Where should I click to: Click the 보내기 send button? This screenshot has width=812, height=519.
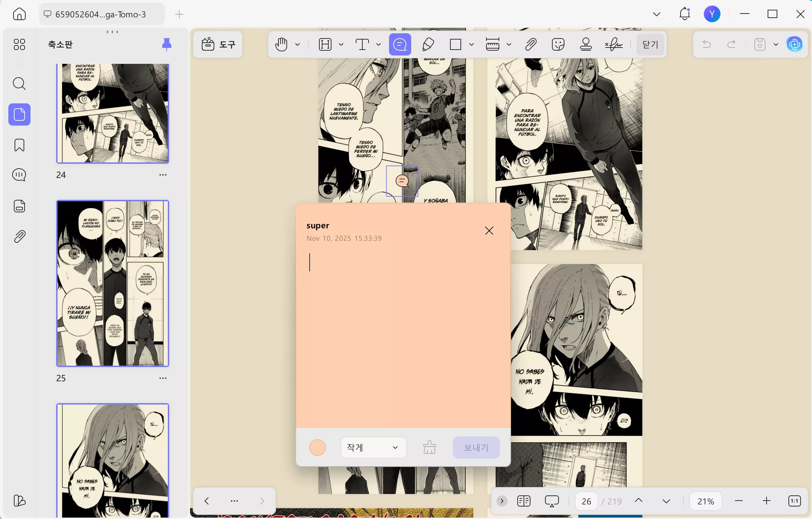(476, 447)
